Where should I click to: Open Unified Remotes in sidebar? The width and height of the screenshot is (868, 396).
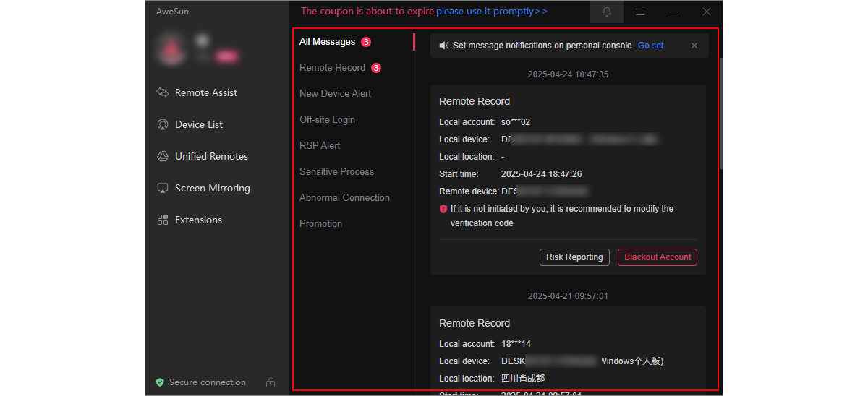[211, 156]
